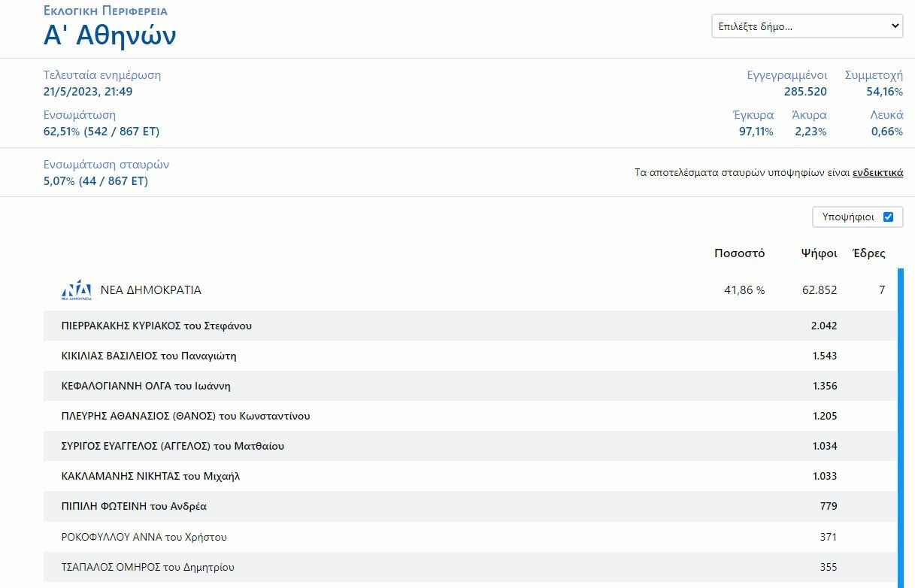
Task: Select candidate ΠΙΠΙΛΗ ΦΩΤΕΙΝΗ row
Action: click(134, 506)
